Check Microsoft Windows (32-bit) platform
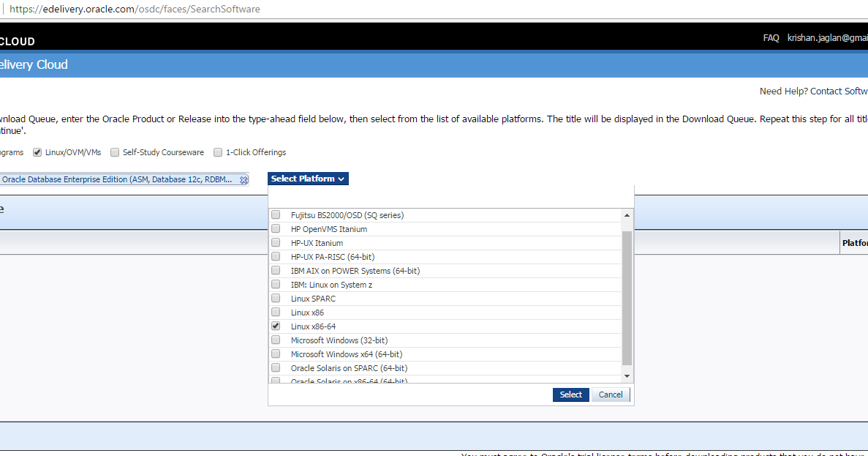The width and height of the screenshot is (868, 456). [x=276, y=340]
